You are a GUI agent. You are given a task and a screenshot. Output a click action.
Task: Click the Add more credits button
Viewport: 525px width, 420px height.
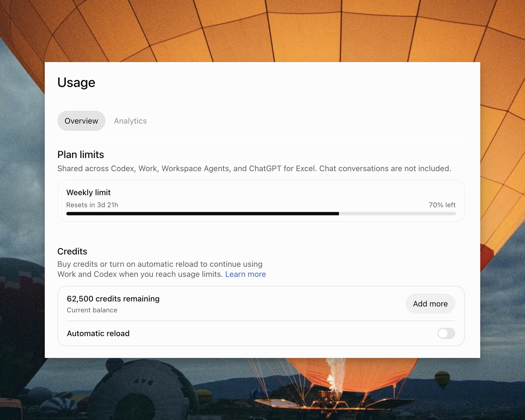tap(430, 304)
